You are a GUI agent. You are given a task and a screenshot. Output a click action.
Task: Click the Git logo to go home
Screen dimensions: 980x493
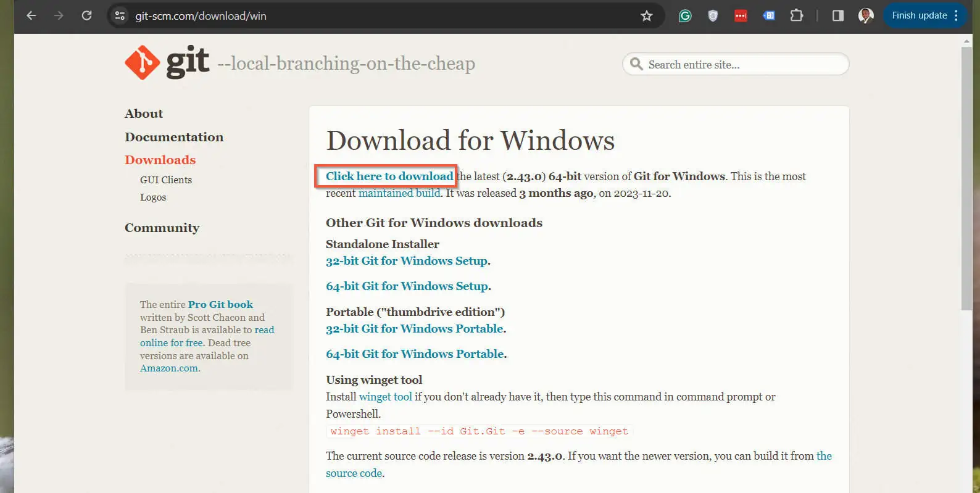pyautogui.click(x=167, y=62)
